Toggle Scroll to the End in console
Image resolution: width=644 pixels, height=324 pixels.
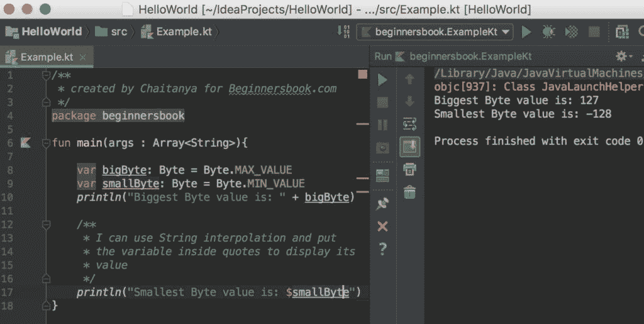pos(410,147)
